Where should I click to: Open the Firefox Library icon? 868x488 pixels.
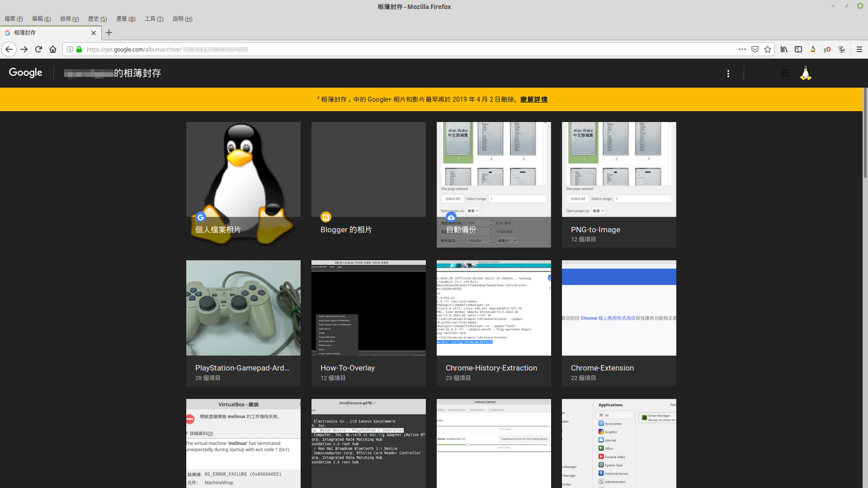[x=784, y=49]
